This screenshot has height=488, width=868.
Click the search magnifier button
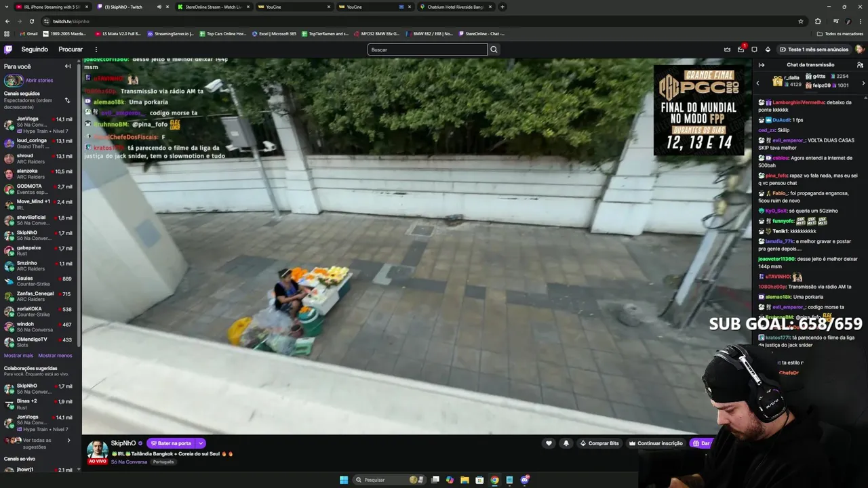[x=494, y=49]
